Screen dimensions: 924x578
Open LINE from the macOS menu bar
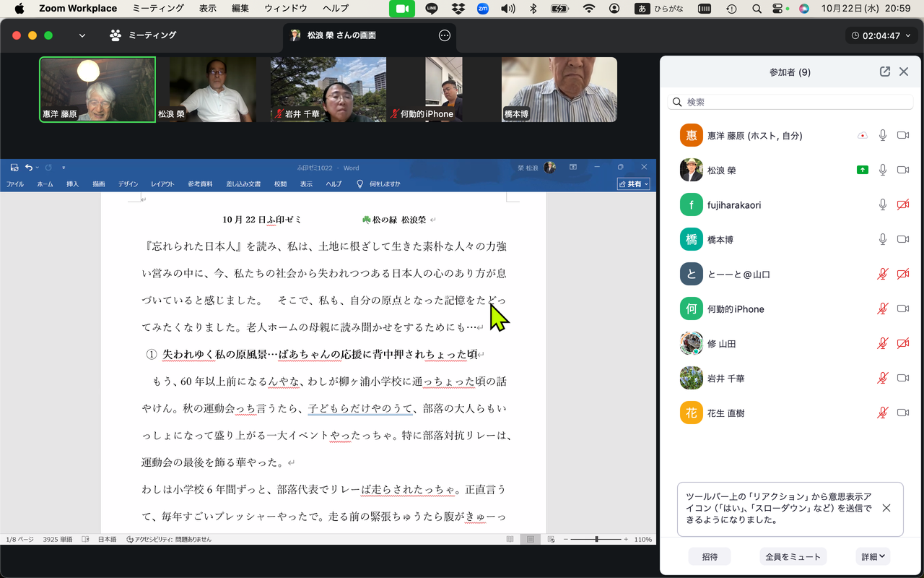(432, 9)
